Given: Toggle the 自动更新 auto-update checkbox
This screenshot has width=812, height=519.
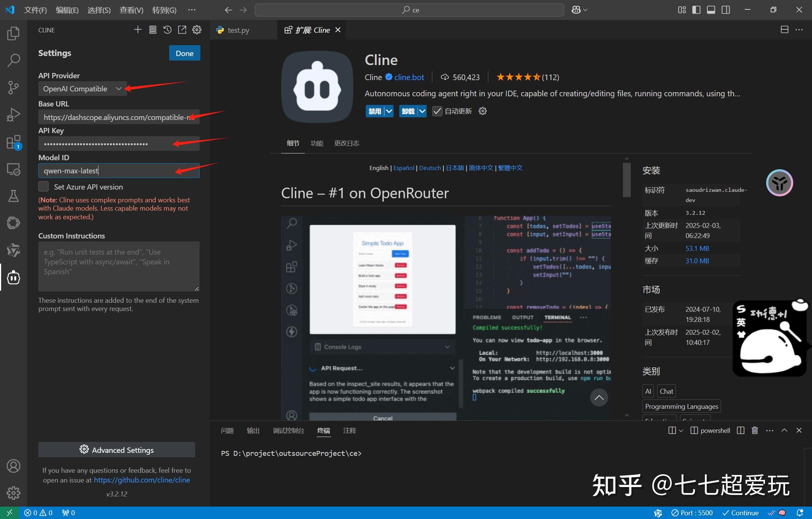Looking at the screenshot, I should click(x=437, y=111).
